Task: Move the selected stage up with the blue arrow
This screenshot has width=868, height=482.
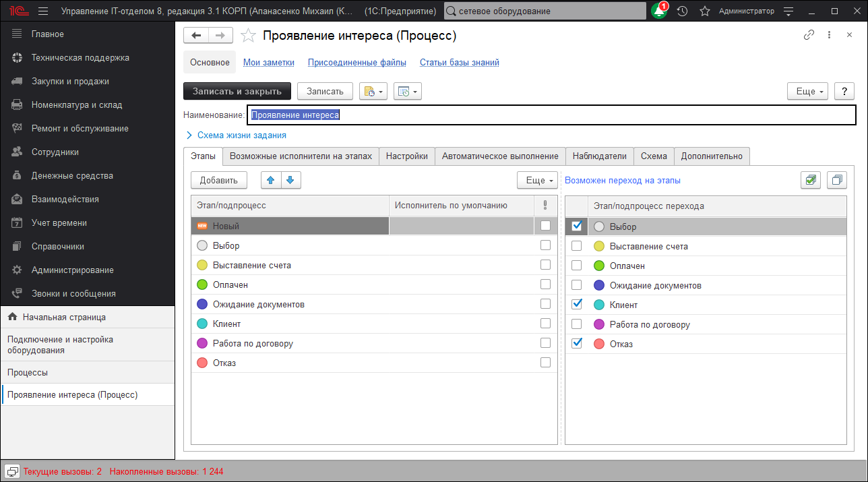Action: (x=270, y=180)
